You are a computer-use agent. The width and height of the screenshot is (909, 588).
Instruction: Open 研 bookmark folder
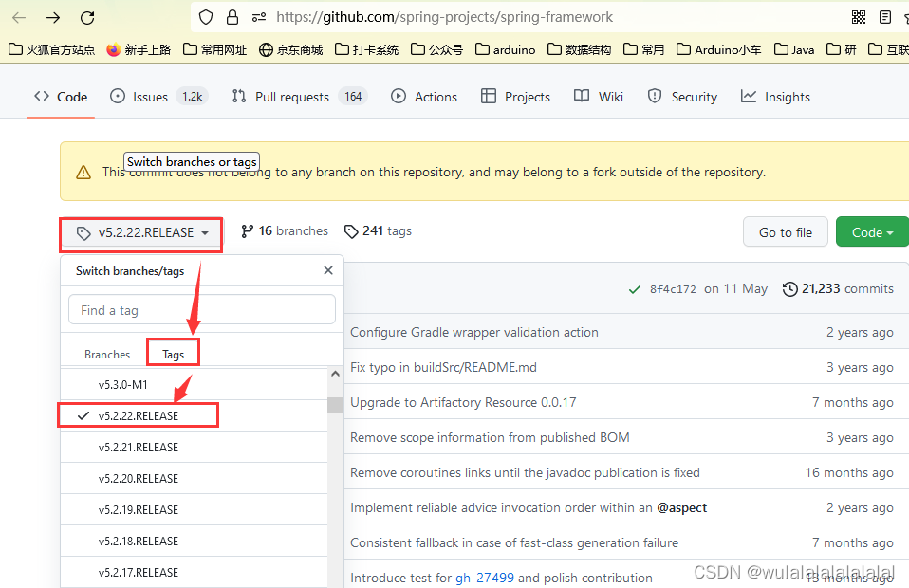point(842,50)
